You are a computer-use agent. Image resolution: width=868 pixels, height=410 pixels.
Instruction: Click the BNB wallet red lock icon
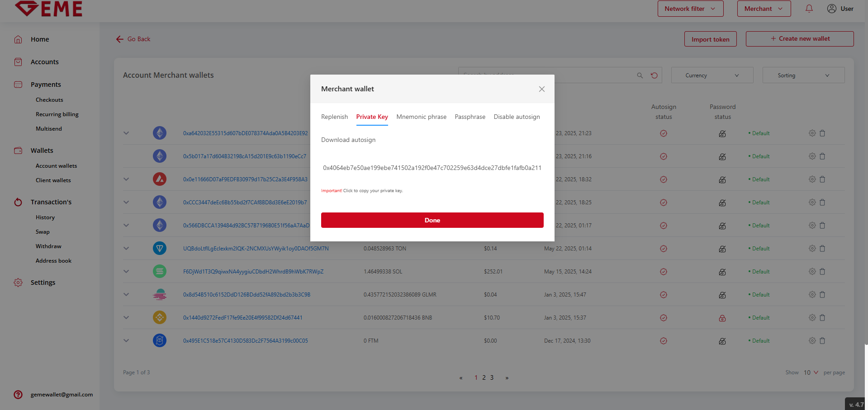[722, 318]
